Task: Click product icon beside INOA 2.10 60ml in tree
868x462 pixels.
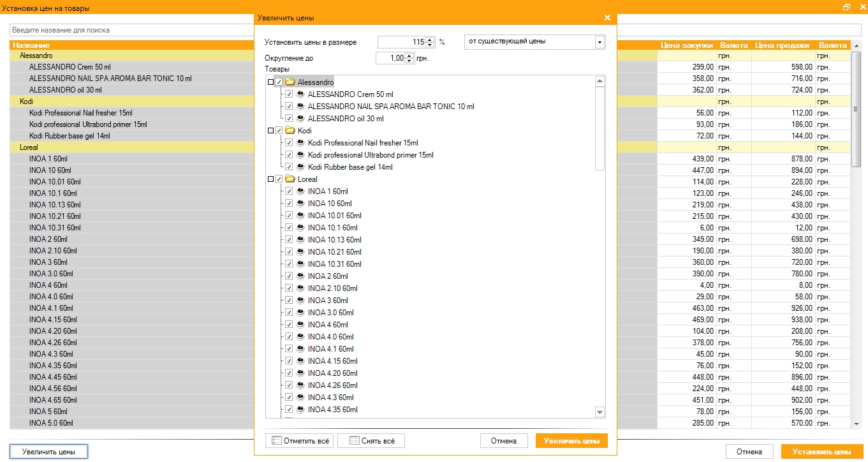Action: (x=300, y=288)
